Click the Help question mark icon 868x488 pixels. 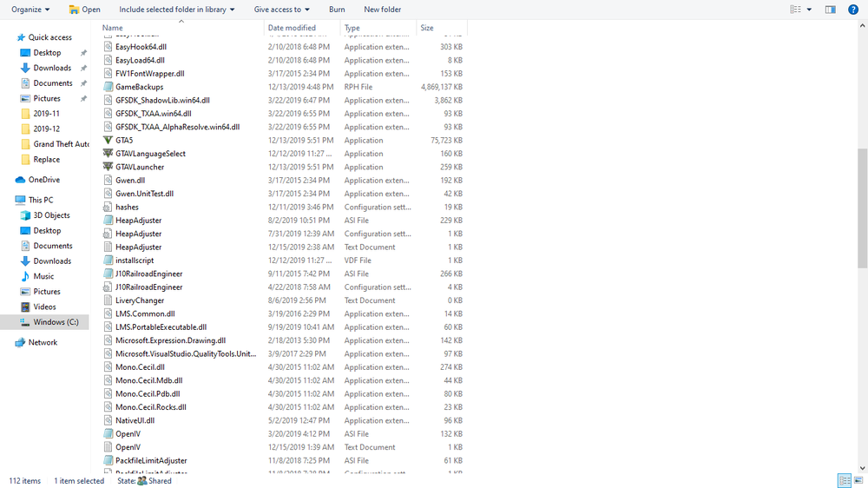coord(853,10)
